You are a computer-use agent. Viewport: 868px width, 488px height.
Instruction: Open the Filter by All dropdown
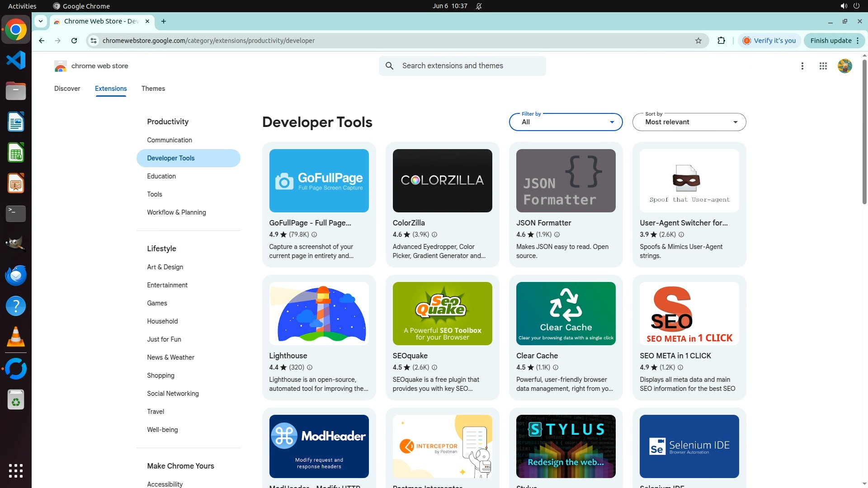click(566, 122)
